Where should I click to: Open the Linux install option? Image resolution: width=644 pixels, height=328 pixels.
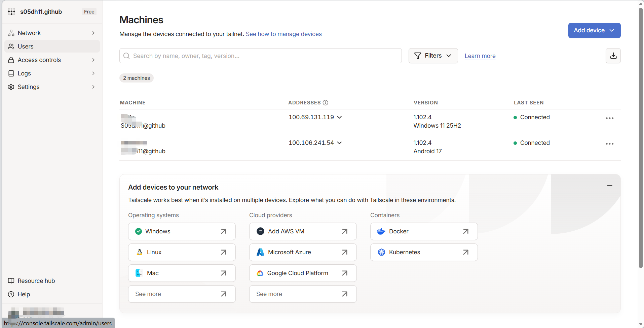(182, 252)
